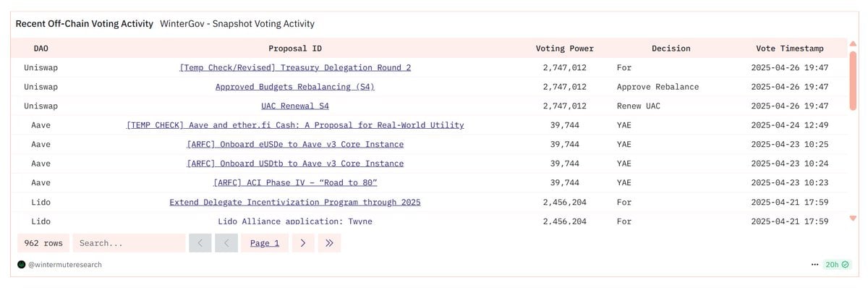Click the scroll-down arrow in table

tap(853, 218)
